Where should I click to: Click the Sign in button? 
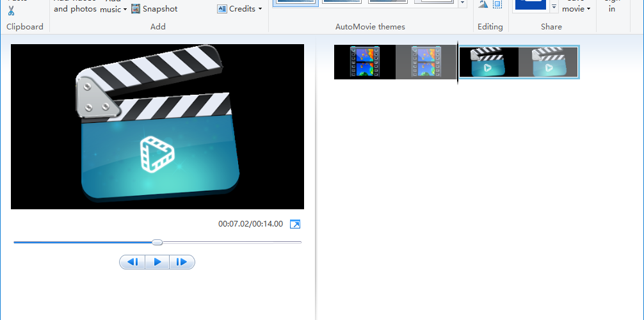point(612,6)
